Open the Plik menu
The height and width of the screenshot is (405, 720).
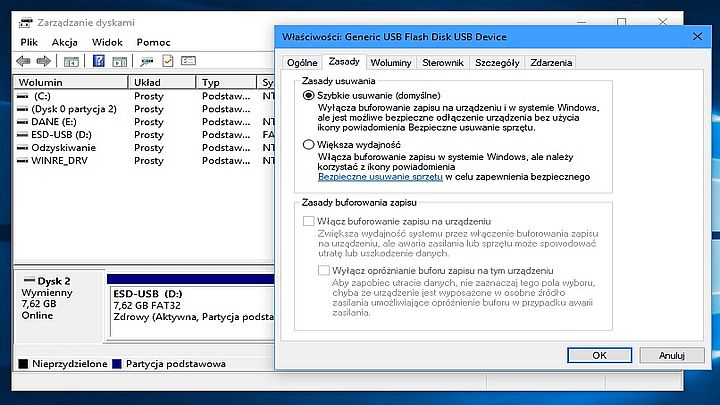29,42
